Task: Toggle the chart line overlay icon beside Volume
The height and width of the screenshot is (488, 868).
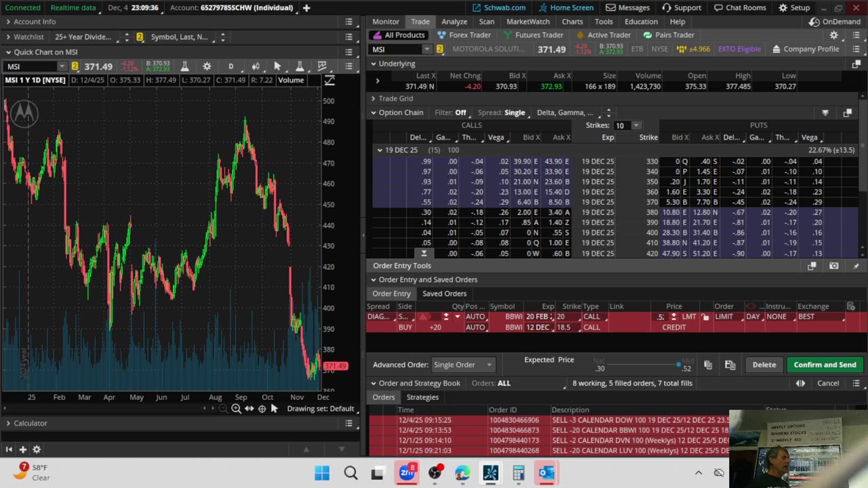Action: tap(330, 80)
